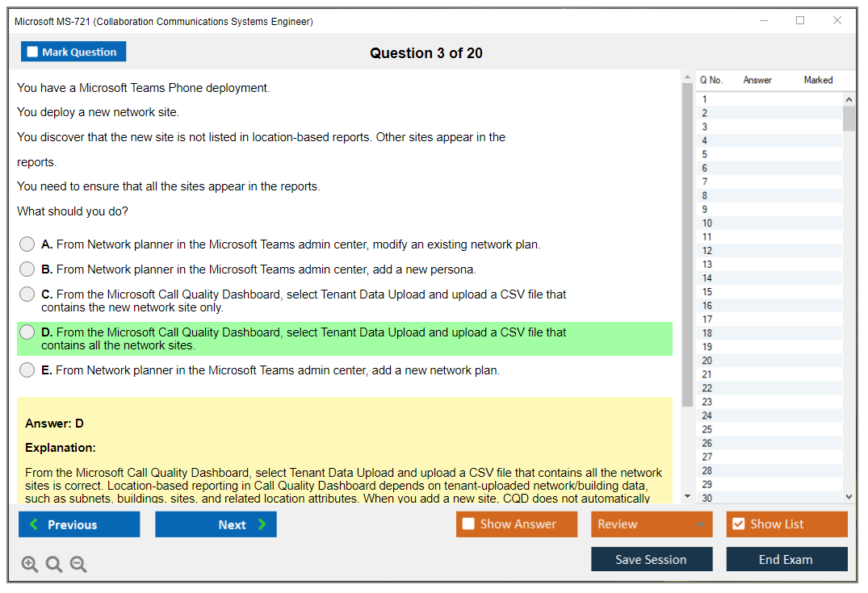868x593 pixels.
Task: Click the 'Question 3 of 20' title
Action: 426,53
